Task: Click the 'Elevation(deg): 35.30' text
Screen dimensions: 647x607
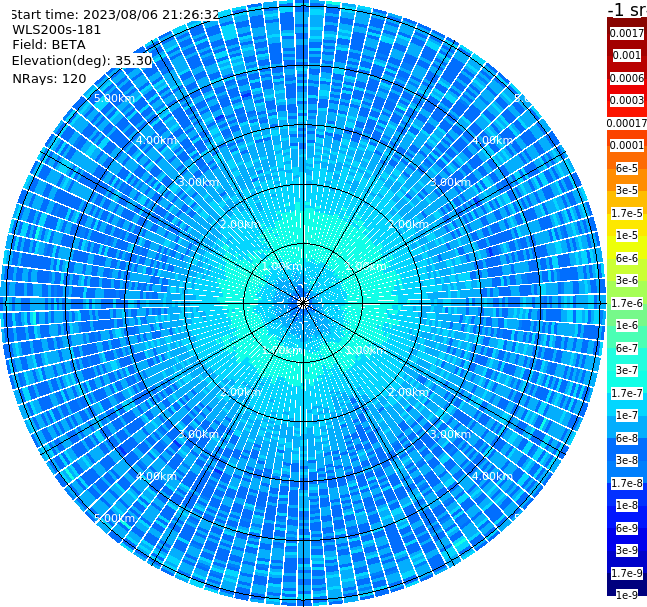Action: pyautogui.click(x=82, y=61)
